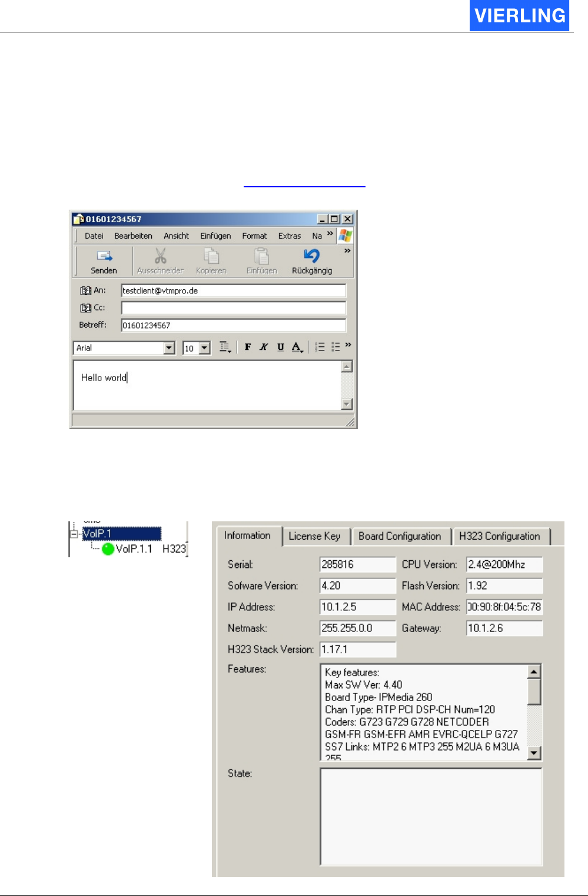Click the Flash Version field 1.92
The width and height of the screenshot is (588, 896).
[504, 586]
